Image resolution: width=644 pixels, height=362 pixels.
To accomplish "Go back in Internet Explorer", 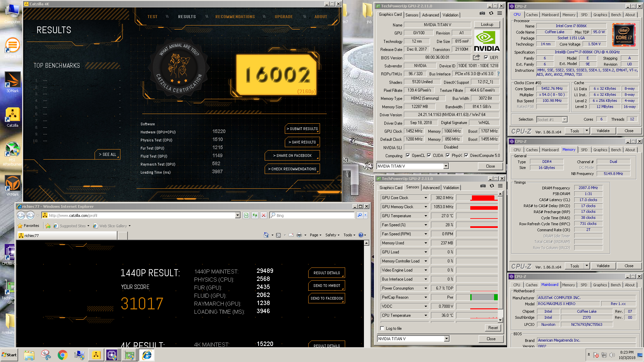I will [21, 215].
